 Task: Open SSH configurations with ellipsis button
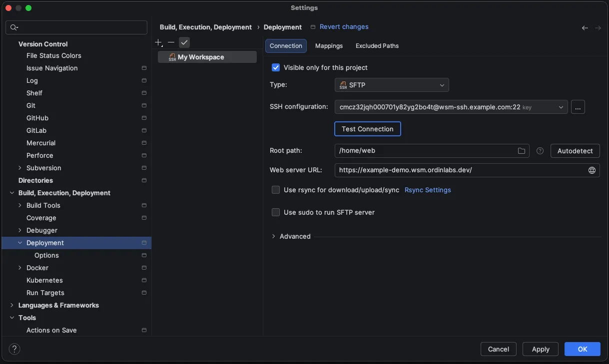pos(578,107)
